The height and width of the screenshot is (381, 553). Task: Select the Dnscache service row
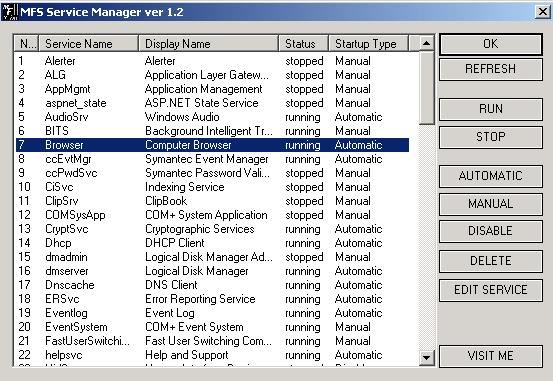point(212,285)
